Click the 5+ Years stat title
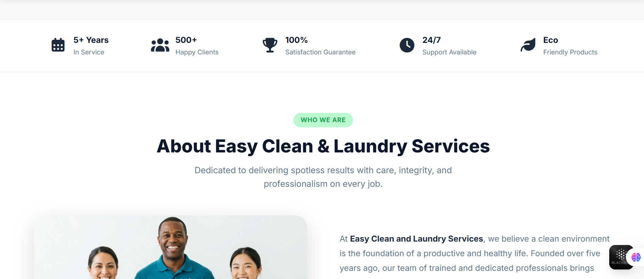 click(91, 40)
